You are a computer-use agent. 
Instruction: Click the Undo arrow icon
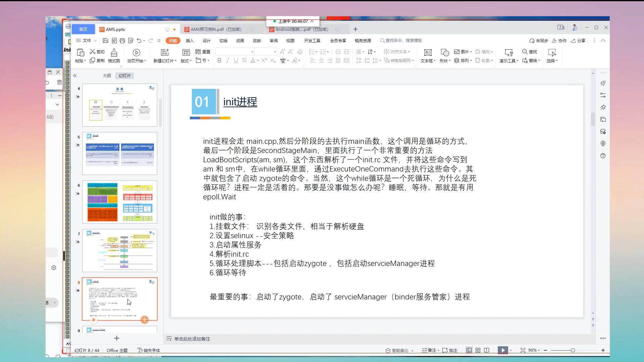pos(139,41)
